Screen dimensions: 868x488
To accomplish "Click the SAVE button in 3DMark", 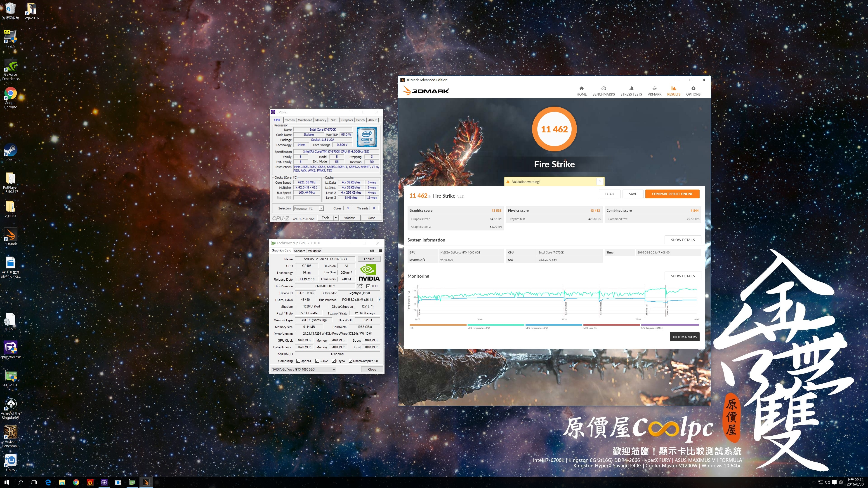I will (x=633, y=194).
